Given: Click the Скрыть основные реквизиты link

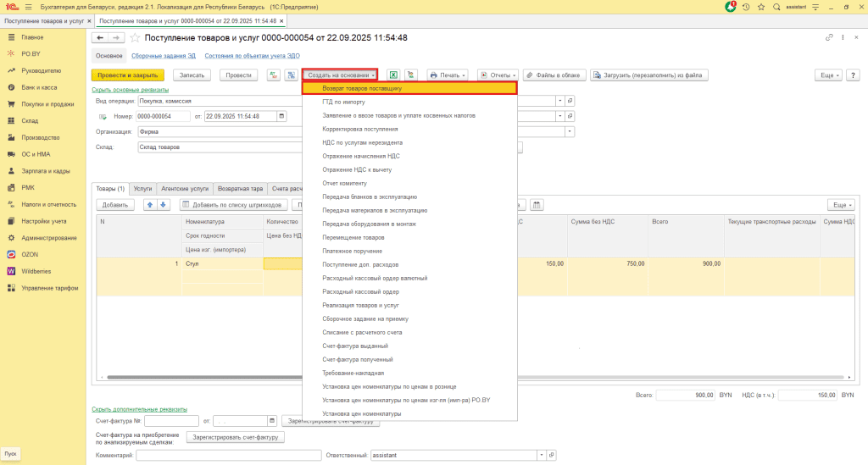Looking at the screenshot, I should (130, 90).
